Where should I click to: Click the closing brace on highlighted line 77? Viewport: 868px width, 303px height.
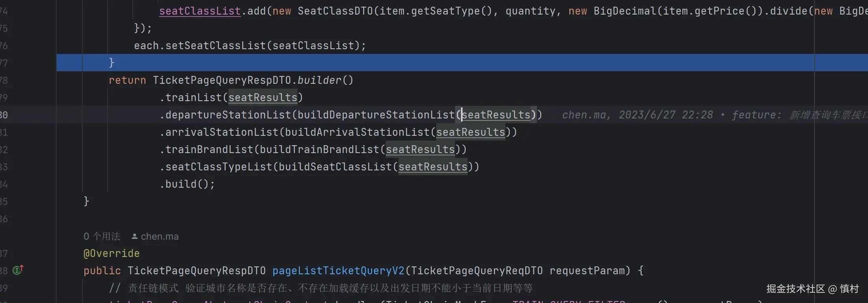(x=111, y=63)
